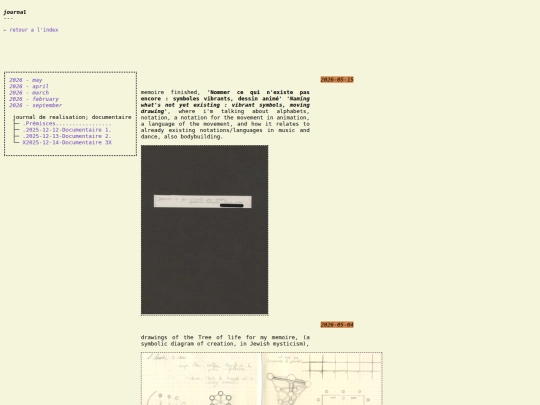The width and height of the screenshot is (540, 405).
Task: Jump to 2026 - february entries
Action: coord(34,99)
